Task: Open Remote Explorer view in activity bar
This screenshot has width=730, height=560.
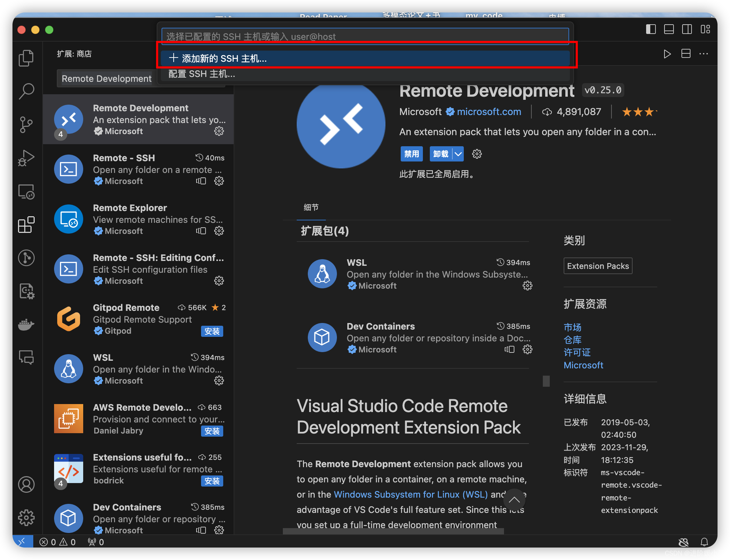Action: pyautogui.click(x=26, y=191)
